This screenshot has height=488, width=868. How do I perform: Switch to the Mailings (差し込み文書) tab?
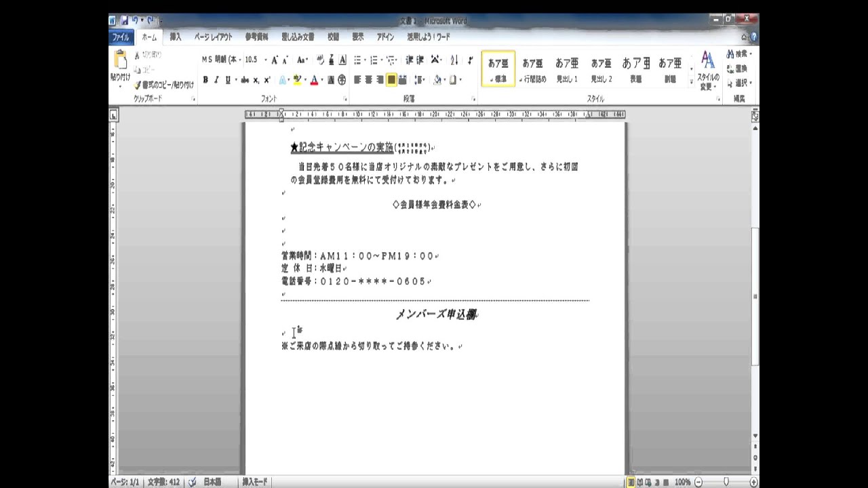(298, 37)
